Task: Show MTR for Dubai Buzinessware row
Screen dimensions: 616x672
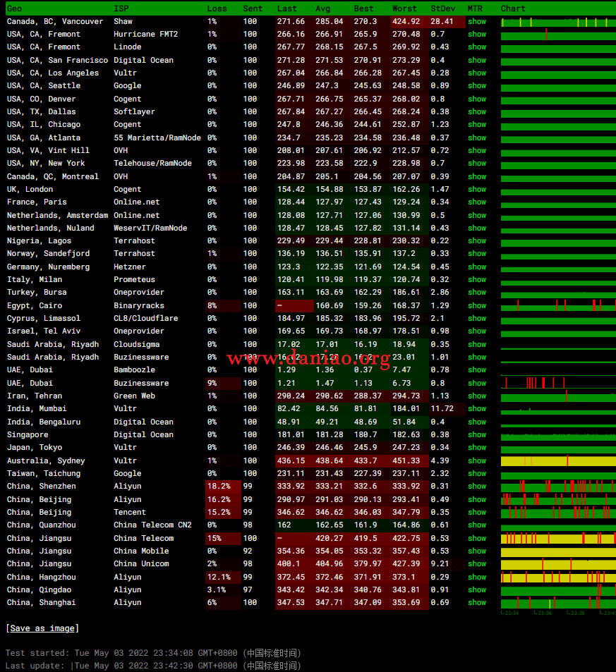Action: coord(477,384)
